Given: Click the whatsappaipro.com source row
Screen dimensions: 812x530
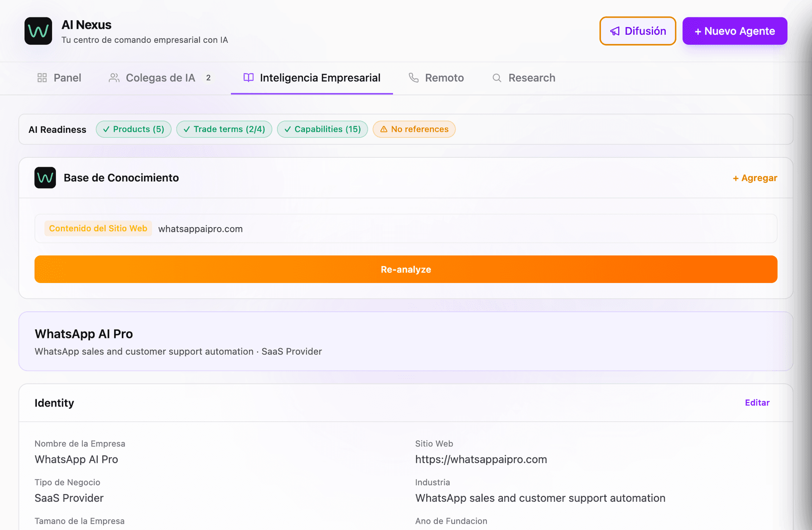Looking at the screenshot, I should pyautogui.click(x=406, y=228).
